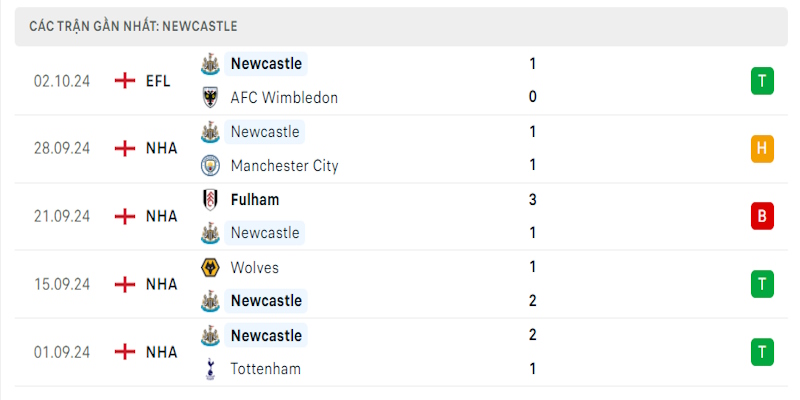The height and width of the screenshot is (400, 800).
Task: Click the England flag in the 21.09.24 row
Action: coord(125,216)
